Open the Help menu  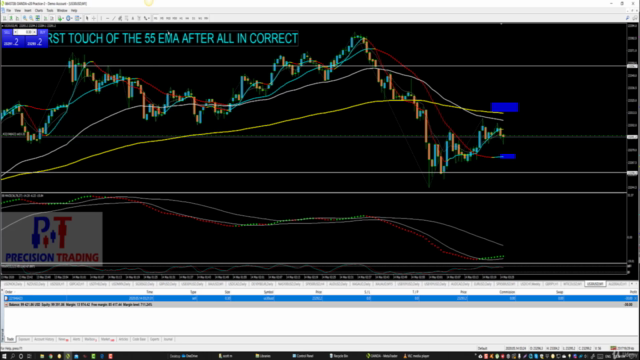click(x=74, y=10)
